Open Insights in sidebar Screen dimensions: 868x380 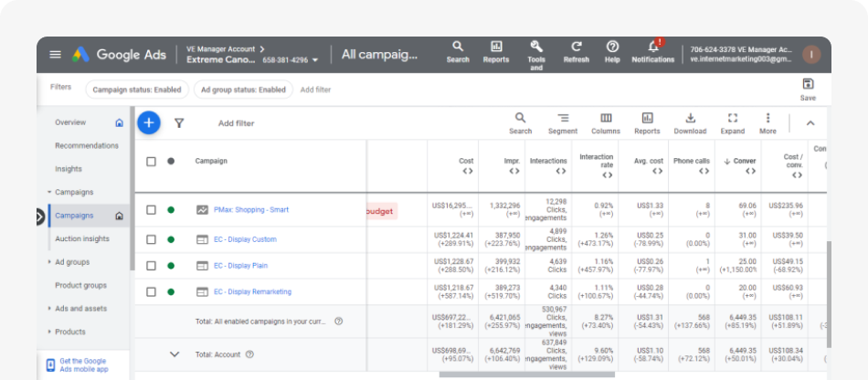pyautogui.click(x=69, y=169)
